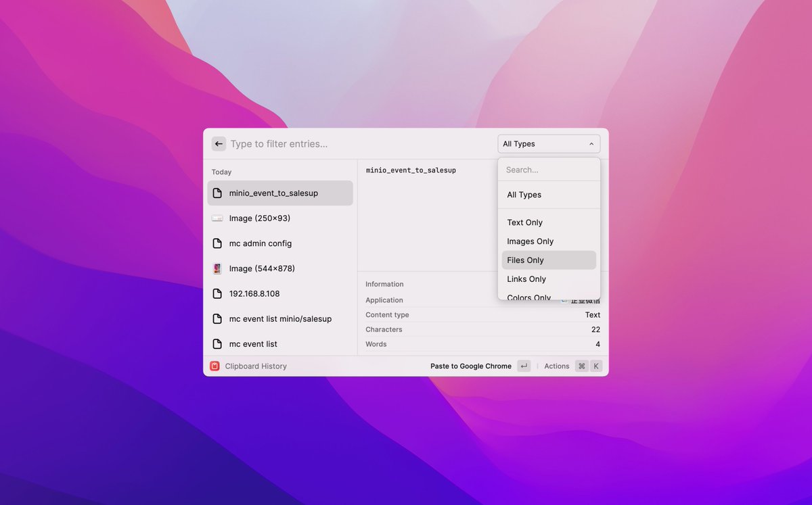Select the mc admin config entry
The width and height of the screenshot is (812, 505).
pos(280,243)
